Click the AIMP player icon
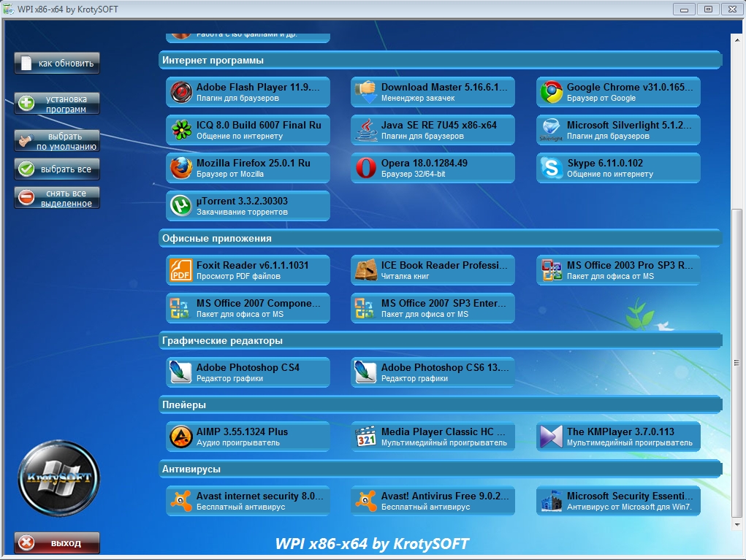This screenshot has height=560, width=746. 180,437
